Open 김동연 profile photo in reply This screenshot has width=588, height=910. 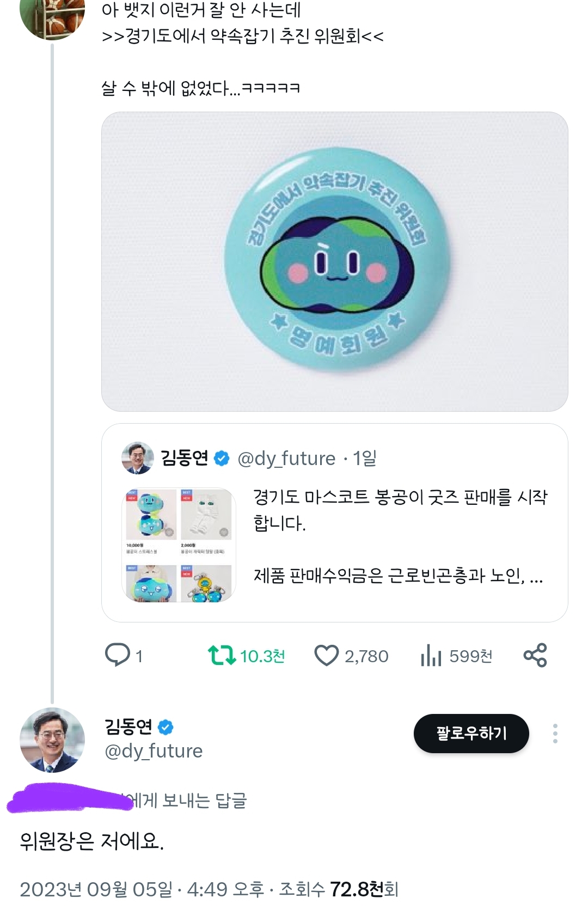tap(52, 740)
